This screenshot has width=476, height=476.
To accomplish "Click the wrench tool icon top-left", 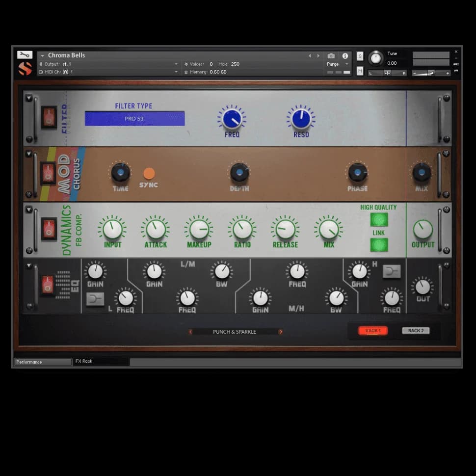I will pyautogui.click(x=25, y=54).
